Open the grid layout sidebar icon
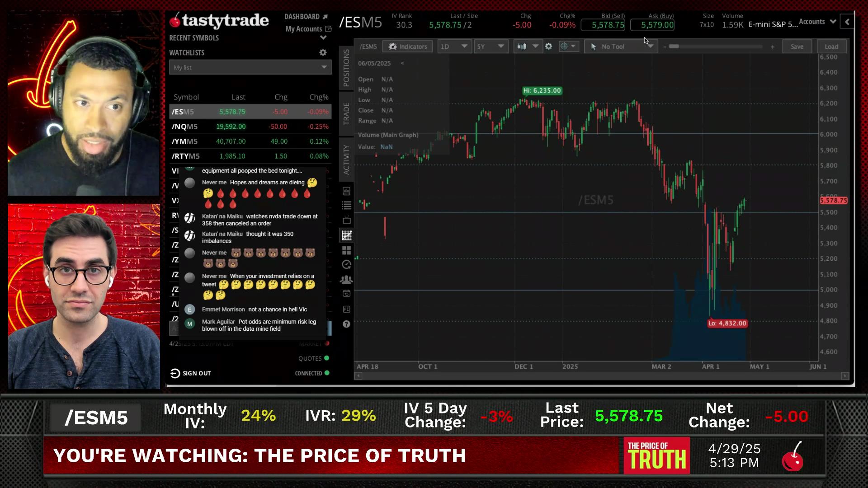 347,250
